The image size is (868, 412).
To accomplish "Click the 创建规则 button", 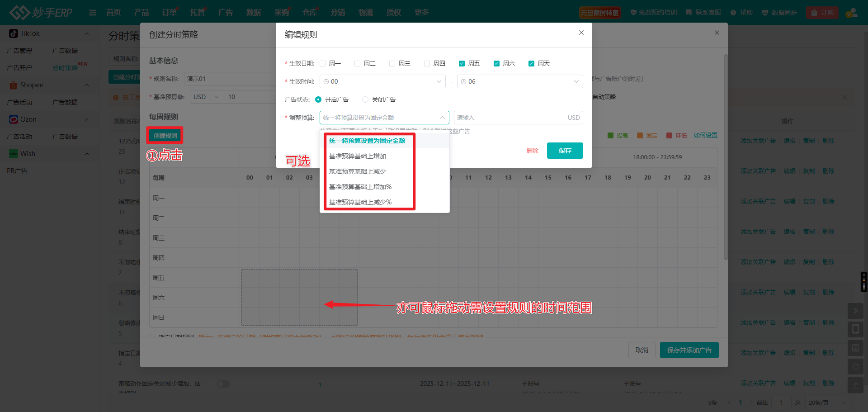I will [165, 136].
